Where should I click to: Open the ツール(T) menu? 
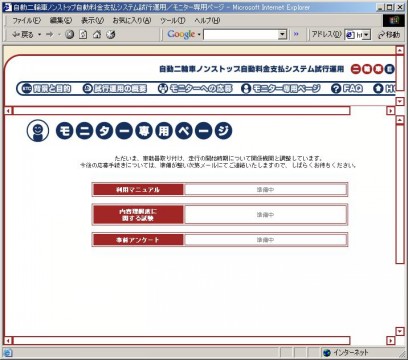point(172,20)
